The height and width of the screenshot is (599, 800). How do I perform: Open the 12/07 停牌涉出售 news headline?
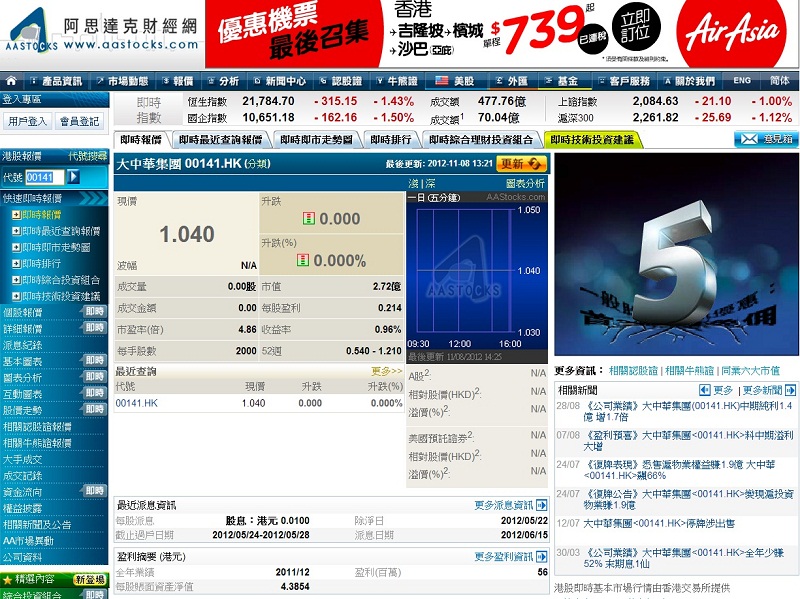(659, 523)
